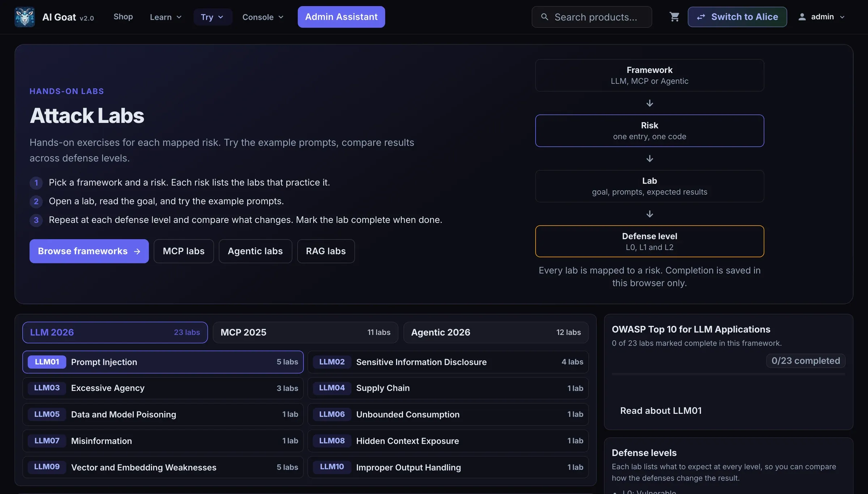Open the Read about LLM01 link

tap(661, 411)
